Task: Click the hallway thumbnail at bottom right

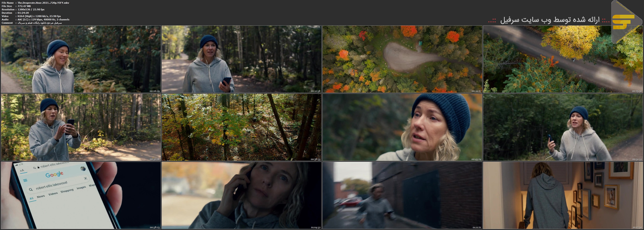Action: pyautogui.click(x=563, y=195)
